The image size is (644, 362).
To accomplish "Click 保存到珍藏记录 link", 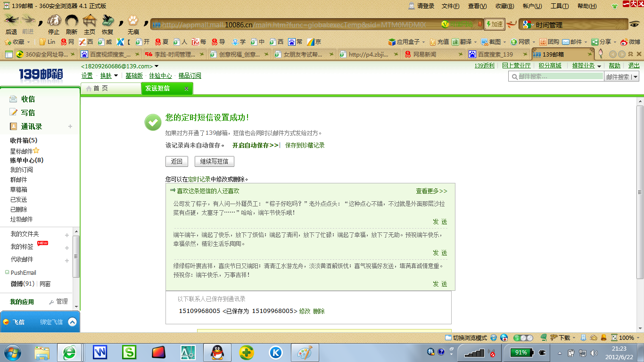I will (x=305, y=145).
